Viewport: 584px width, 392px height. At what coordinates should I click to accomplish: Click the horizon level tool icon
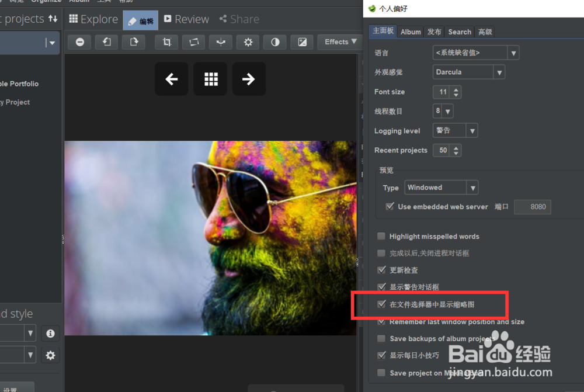221,41
